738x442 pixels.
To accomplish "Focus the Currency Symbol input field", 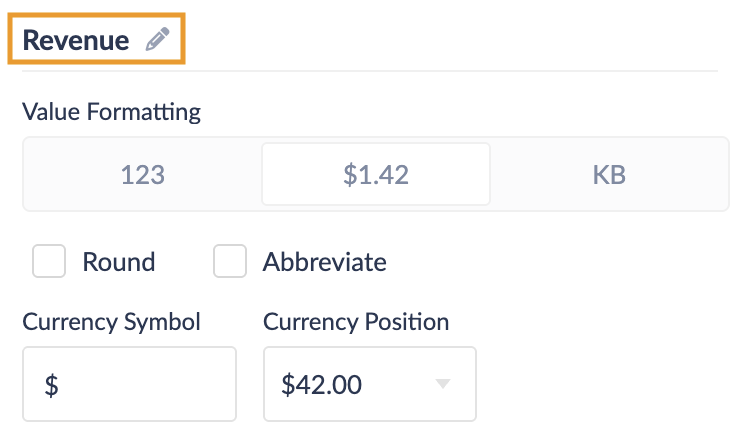I will [129, 384].
